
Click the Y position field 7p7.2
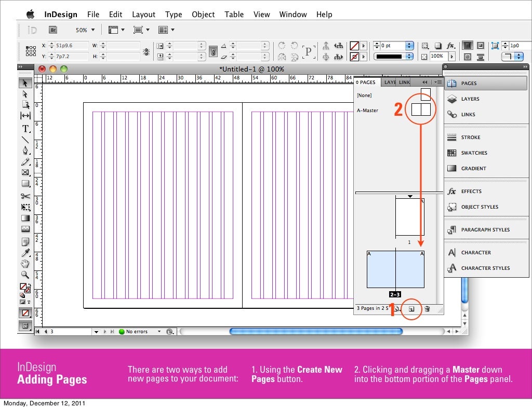[72, 56]
